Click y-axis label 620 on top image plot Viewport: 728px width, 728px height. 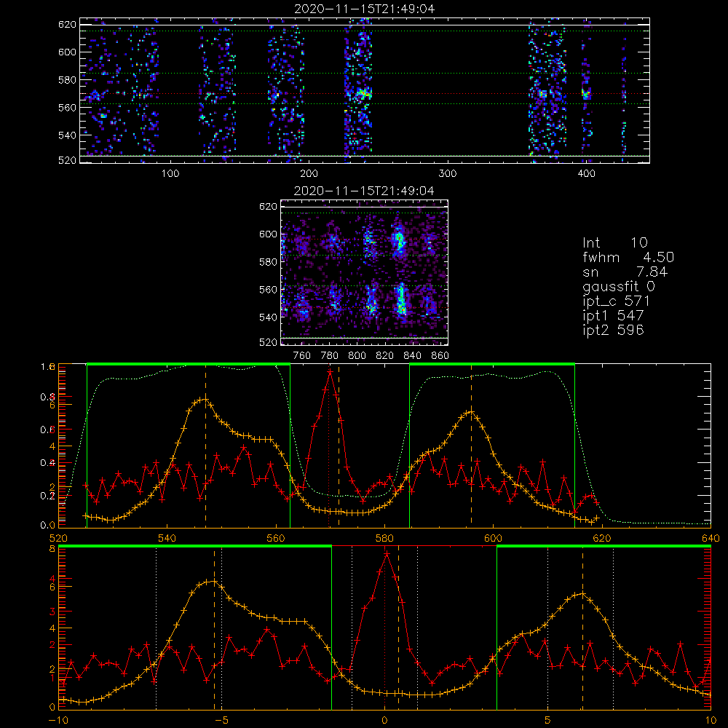(67, 24)
